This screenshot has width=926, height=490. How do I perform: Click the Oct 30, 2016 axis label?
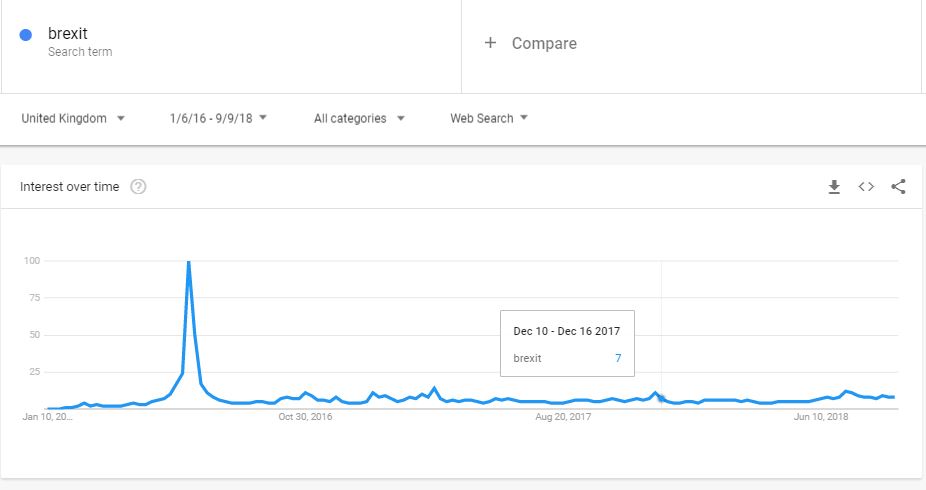click(x=305, y=417)
